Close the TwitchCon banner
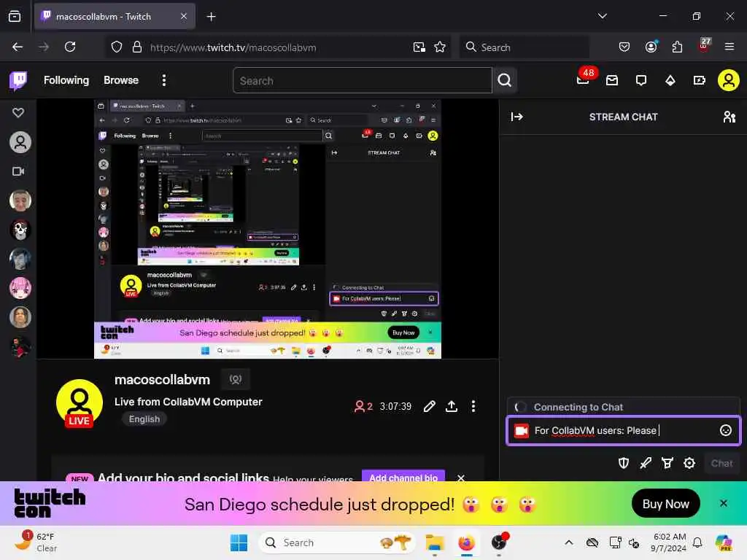This screenshot has height=560, width=747. 723,503
